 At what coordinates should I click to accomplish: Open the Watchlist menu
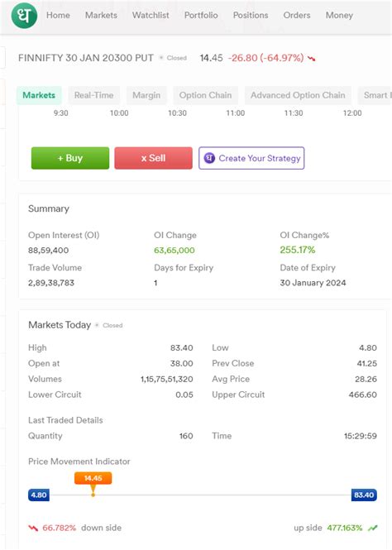tap(151, 15)
